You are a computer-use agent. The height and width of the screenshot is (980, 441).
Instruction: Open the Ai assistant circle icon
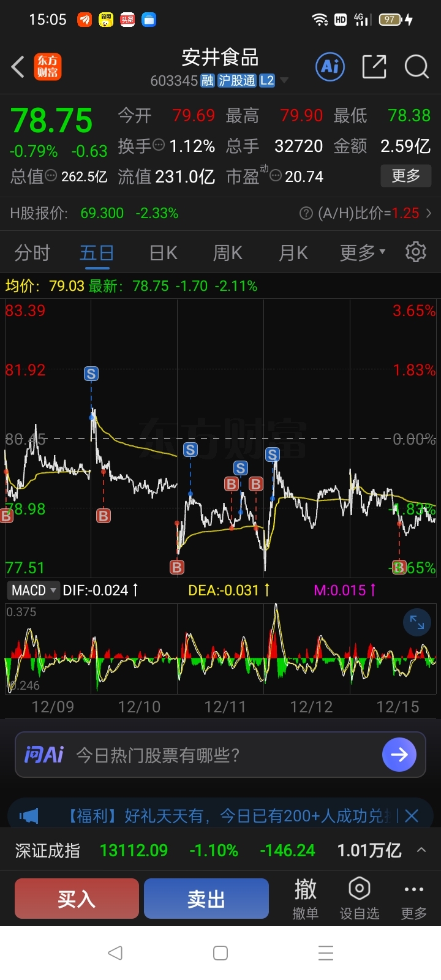[331, 66]
